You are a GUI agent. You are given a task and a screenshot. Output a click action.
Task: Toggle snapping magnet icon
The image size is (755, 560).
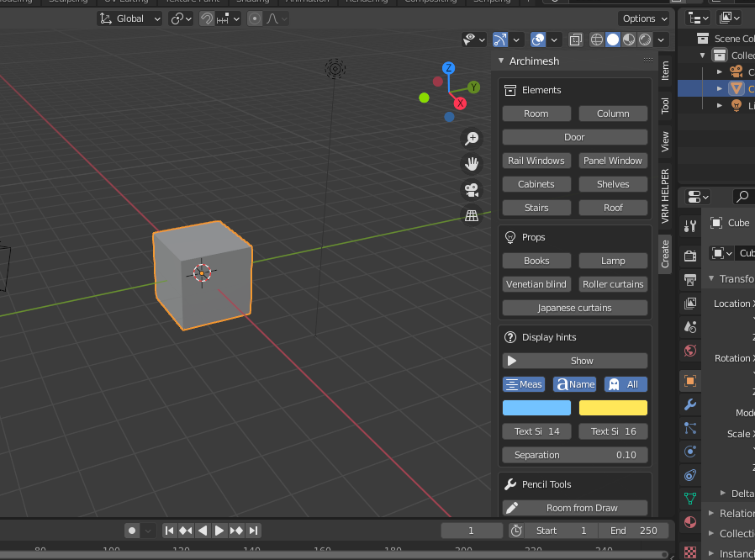(x=207, y=18)
